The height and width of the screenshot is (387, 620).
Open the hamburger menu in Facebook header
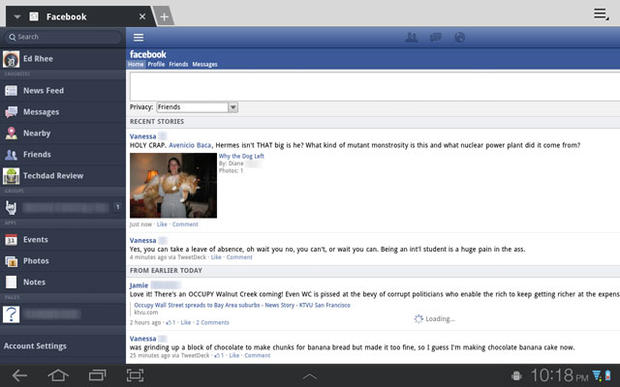[x=138, y=38]
